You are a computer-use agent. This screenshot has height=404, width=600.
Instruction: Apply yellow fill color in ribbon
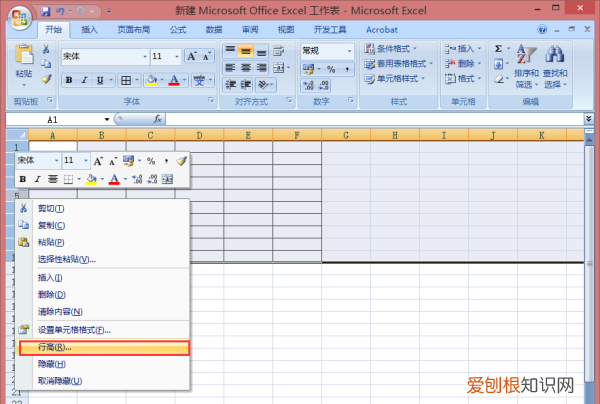152,80
